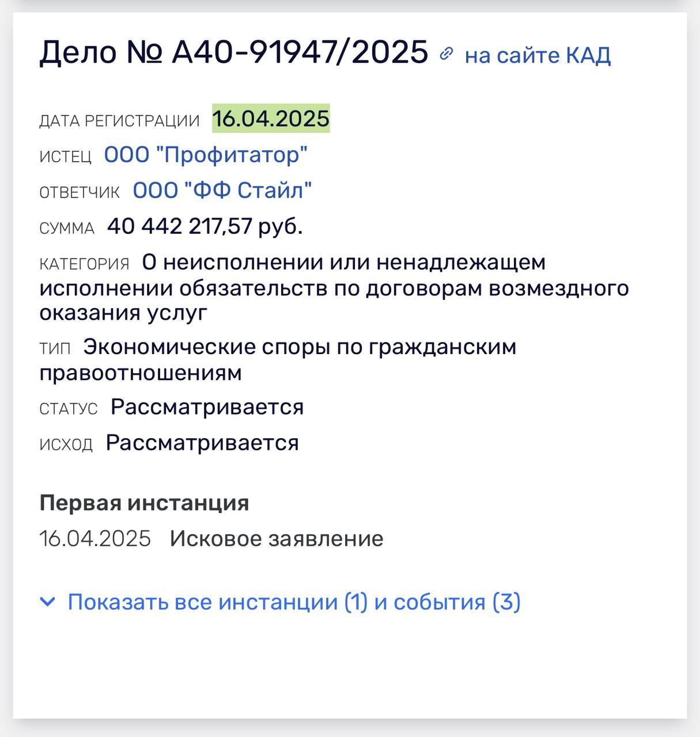Click the case title "Дело № А40-91947/2025"
Screen dimensions: 700x737
234,52
